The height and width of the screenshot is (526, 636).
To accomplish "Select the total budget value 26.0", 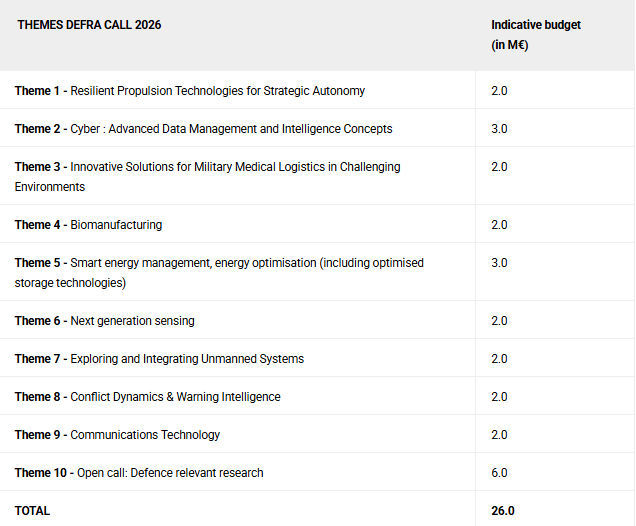I will pyautogui.click(x=502, y=510).
